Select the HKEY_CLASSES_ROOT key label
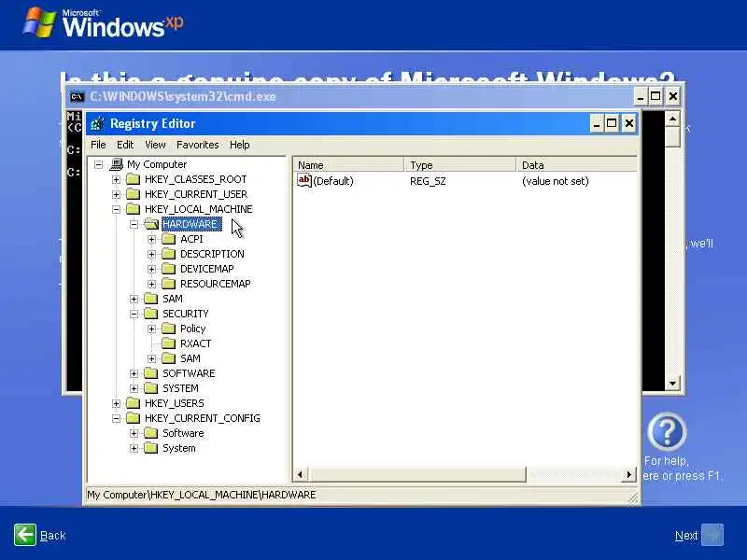The height and width of the screenshot is (560, 747). [196, 179]
